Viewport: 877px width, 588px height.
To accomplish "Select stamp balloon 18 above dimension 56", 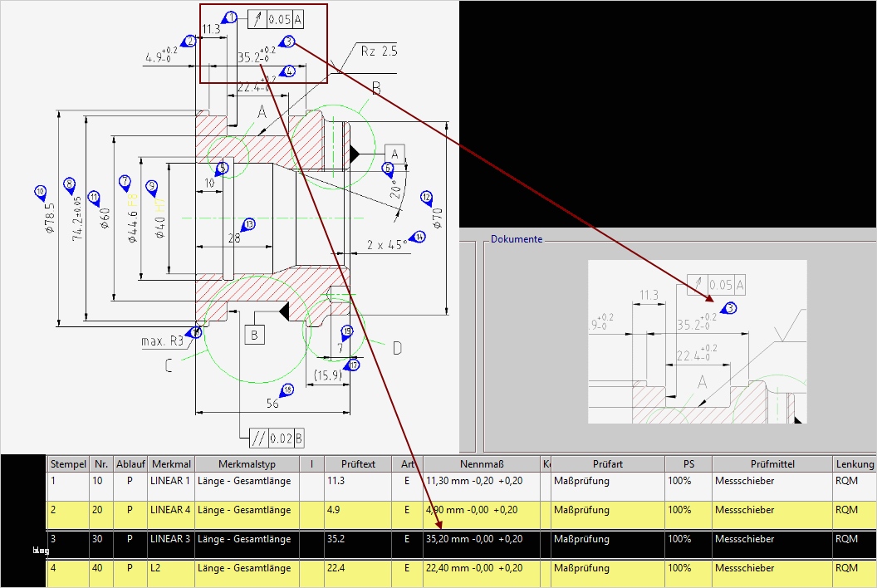I will [287, 390].
